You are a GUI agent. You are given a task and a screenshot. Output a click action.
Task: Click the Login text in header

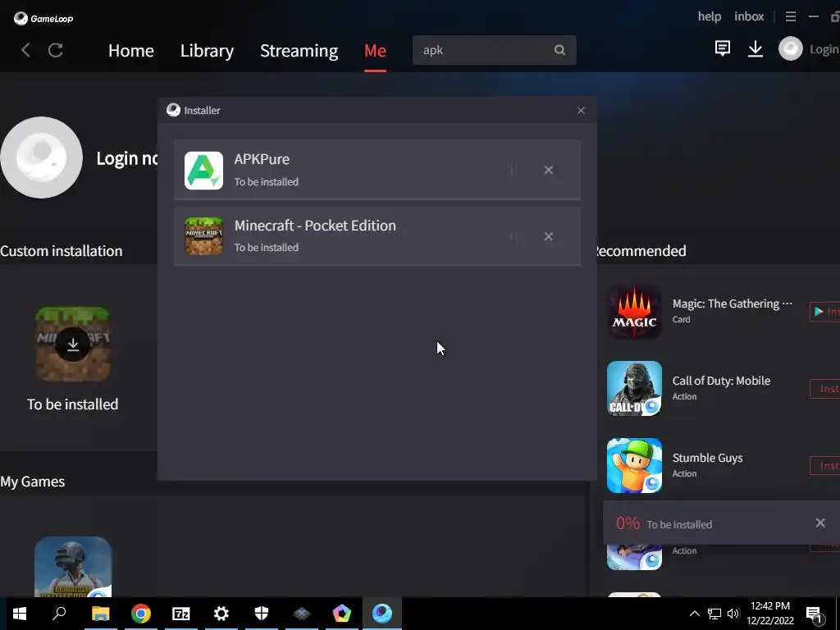point(824,49)
